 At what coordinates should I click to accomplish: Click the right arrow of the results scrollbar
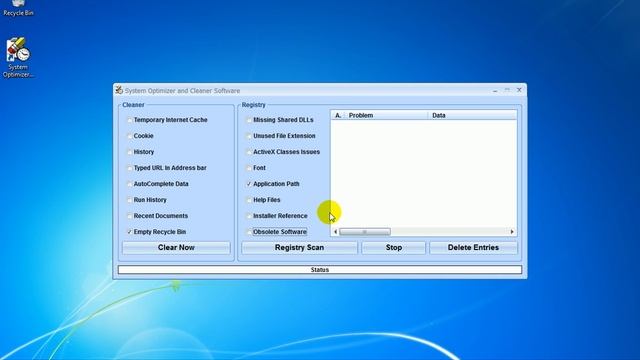click(x=512, y=232)
